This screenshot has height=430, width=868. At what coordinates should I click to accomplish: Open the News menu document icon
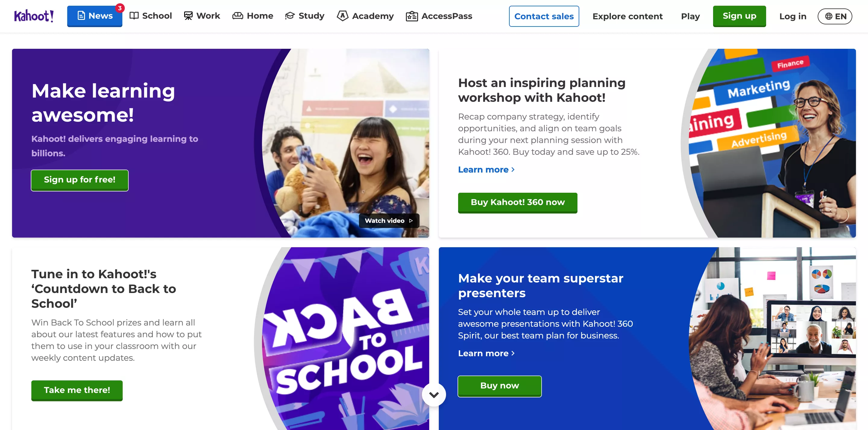click(81, 15)
